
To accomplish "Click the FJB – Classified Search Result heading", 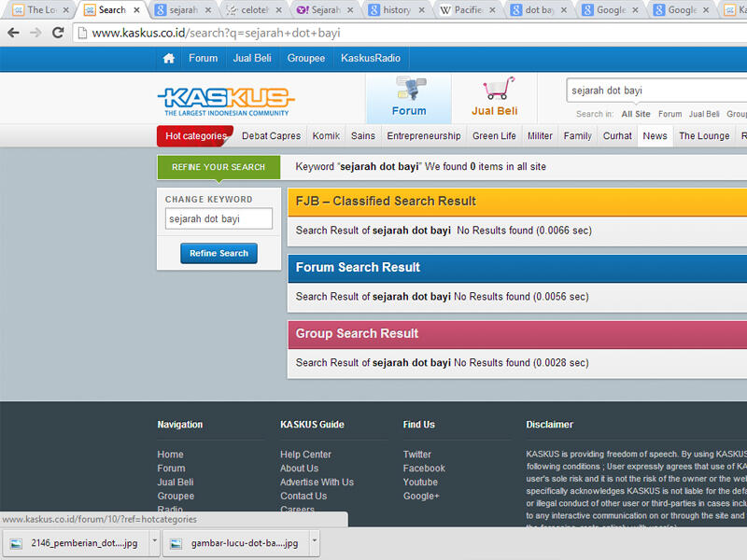I will 386,202.
